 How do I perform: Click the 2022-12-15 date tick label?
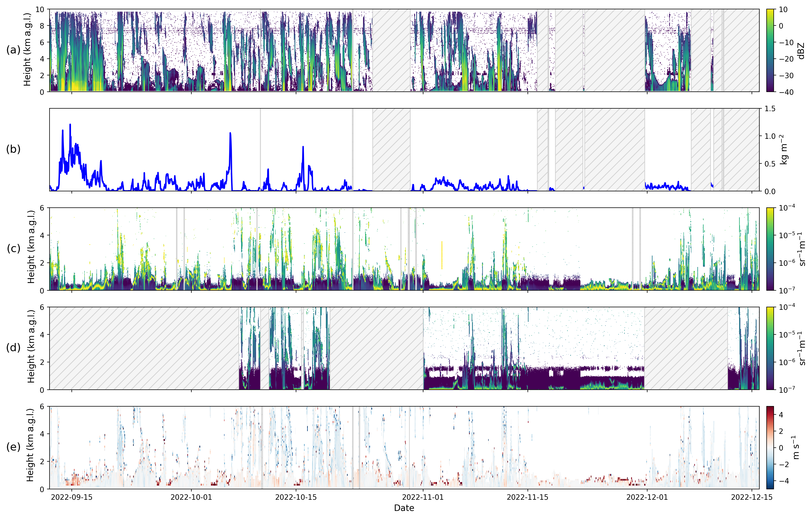pyautogui.click(x=752, y=497)
